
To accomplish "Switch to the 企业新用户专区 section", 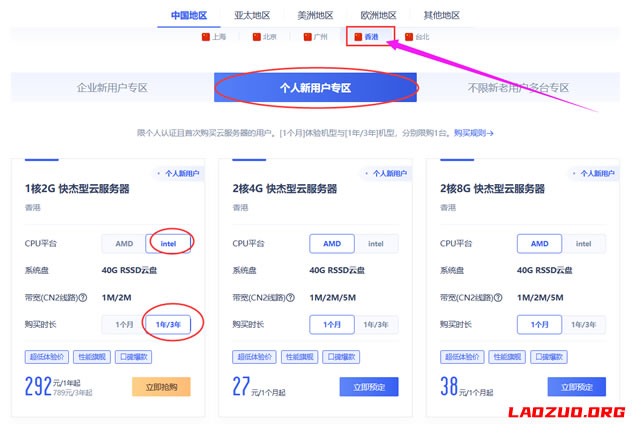I will pos(112,87).
